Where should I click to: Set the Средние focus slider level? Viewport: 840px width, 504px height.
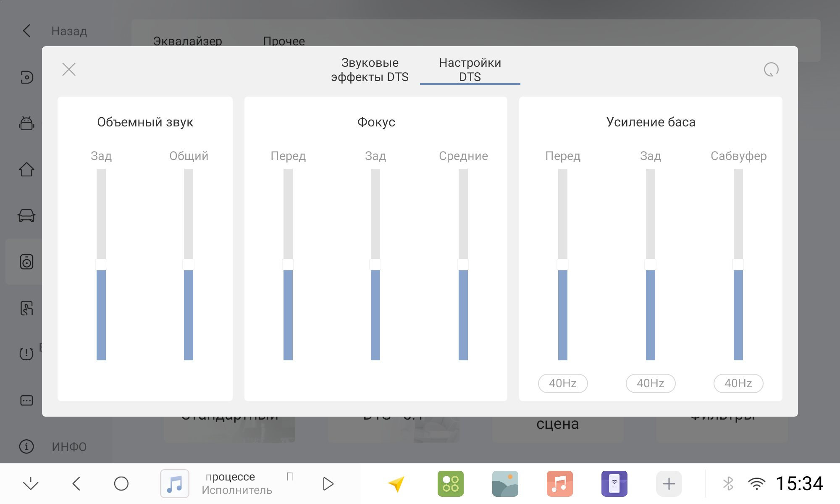[x=463, y=265]
